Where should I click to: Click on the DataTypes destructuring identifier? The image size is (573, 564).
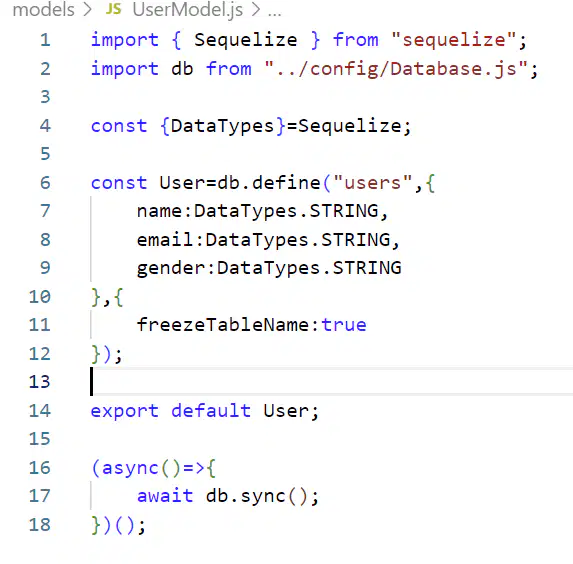point(222,126)
